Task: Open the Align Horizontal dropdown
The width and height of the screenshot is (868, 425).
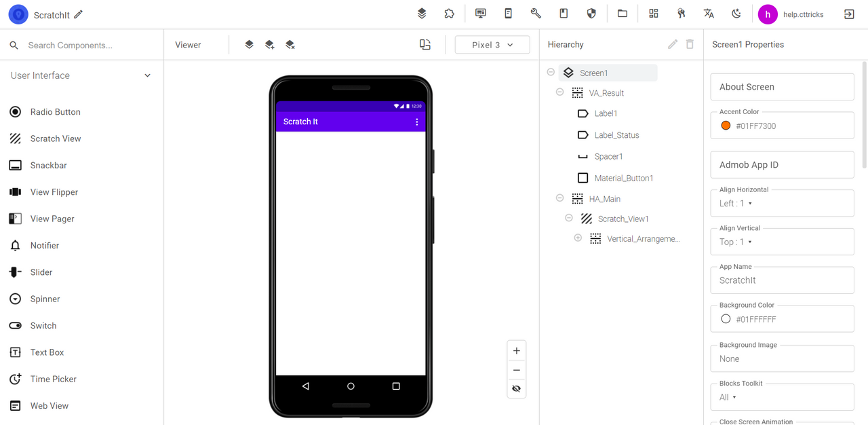Action: pyautogui.click(x=782, y=203)
